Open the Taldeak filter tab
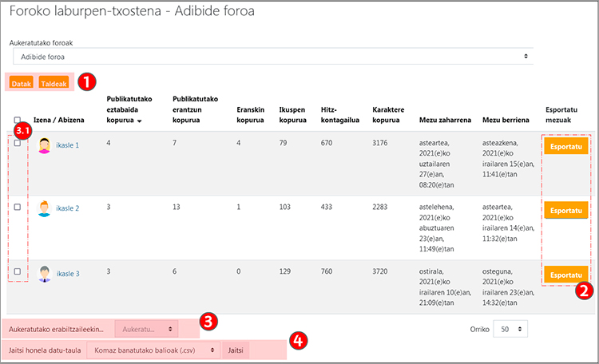 click(x=54, y=82)
